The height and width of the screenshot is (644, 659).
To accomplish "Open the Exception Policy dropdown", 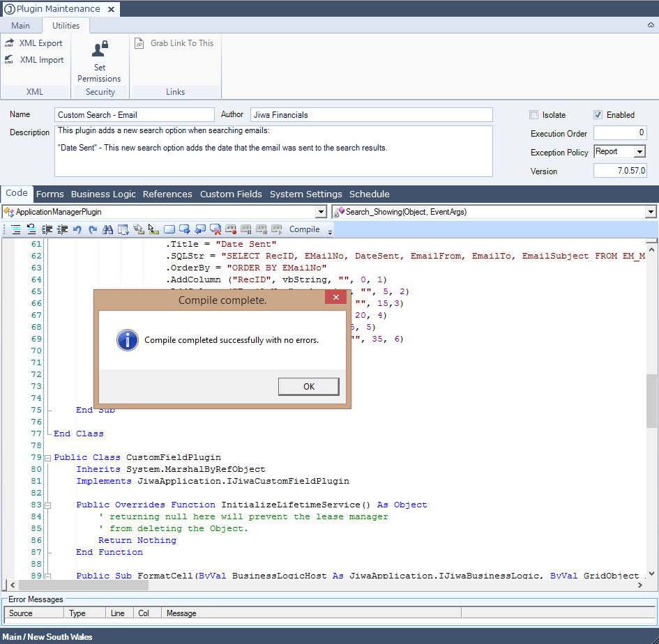I will [639, 152].
